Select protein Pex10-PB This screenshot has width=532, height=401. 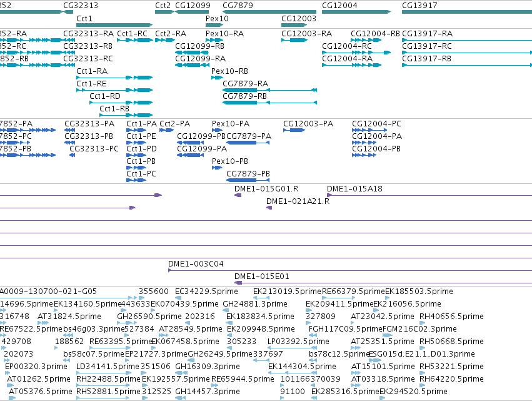(x=230, y=161)
